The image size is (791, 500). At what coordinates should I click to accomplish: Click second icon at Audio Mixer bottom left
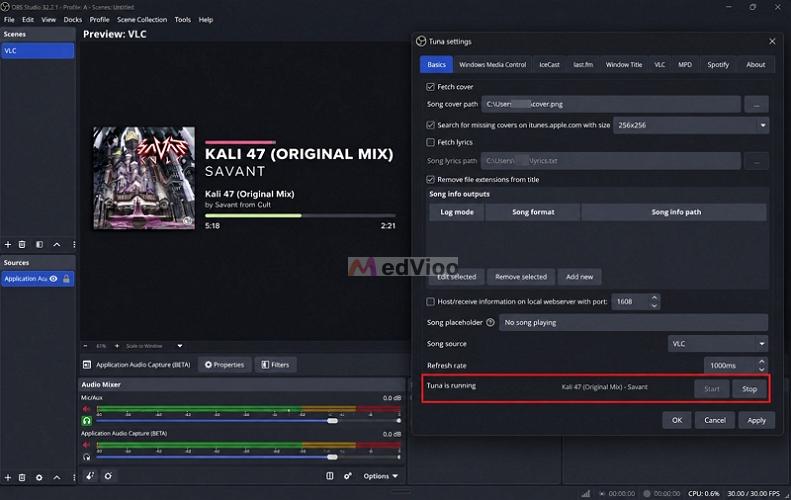(108, 476)
